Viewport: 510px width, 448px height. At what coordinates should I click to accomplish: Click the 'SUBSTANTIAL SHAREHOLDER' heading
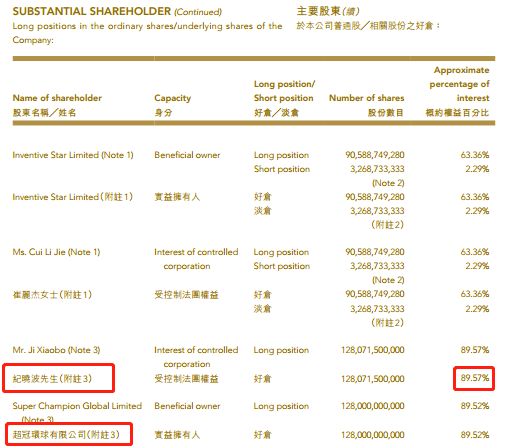tap(92, 11)
